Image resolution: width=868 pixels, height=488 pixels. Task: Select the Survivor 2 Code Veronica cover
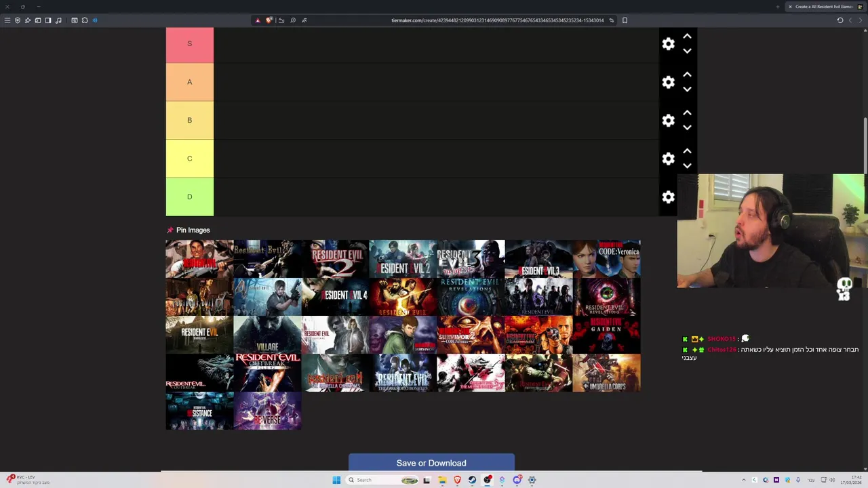tap(471, 335)
